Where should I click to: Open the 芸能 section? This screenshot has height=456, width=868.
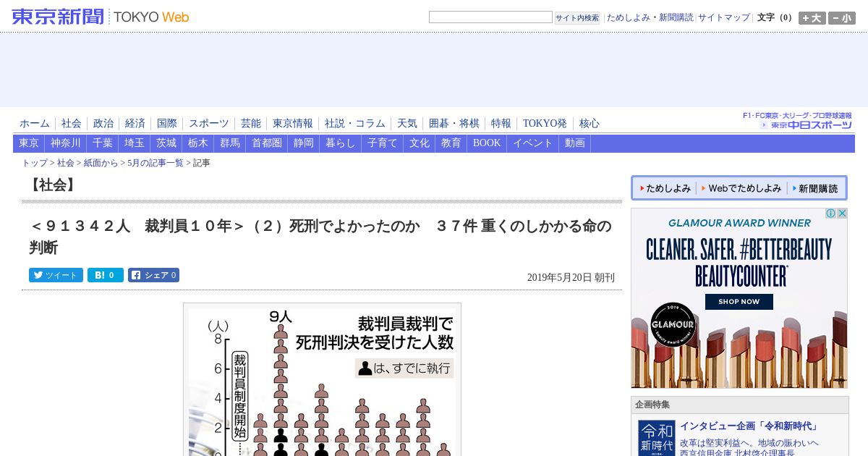tap(251, 124)
